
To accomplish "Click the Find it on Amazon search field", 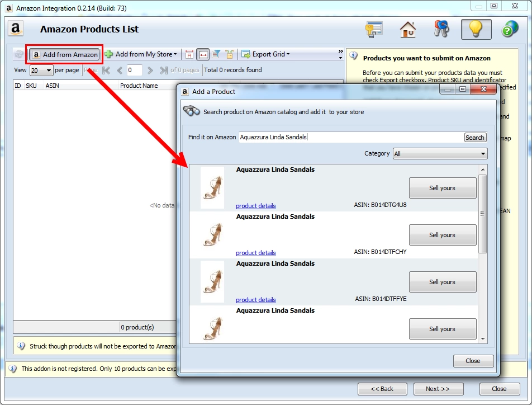I will point(351,137).
